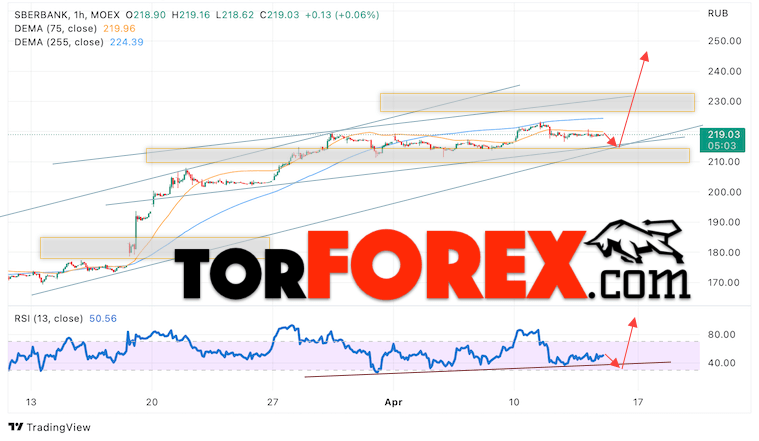Click the close price C219.03

pyautogui.click(x=279, y=15)
